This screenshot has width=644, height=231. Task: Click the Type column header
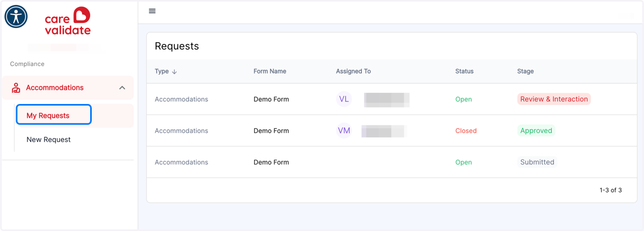tap(162, 71)
